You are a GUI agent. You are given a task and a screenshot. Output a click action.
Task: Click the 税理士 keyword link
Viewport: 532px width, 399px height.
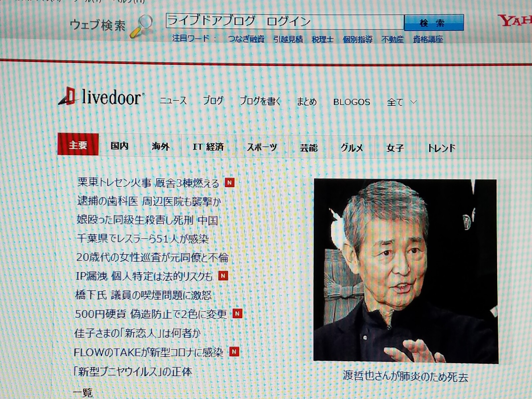[323, 40]
